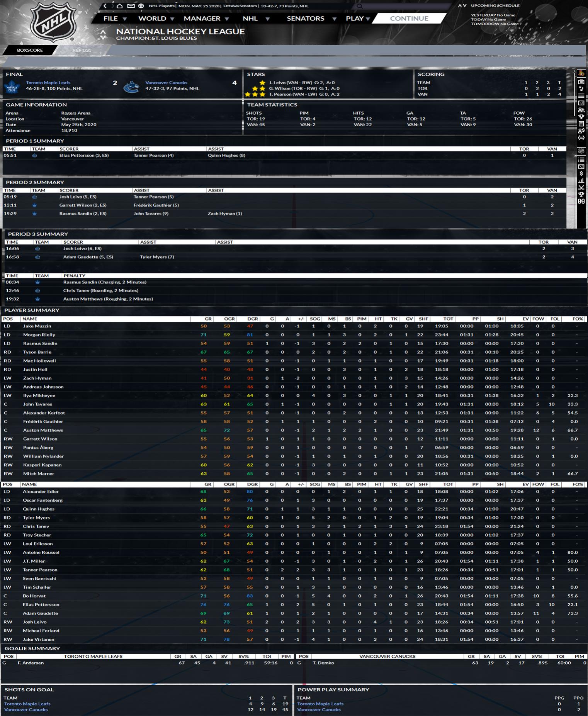Open the staff people icon in sidebar

point(581,110)
